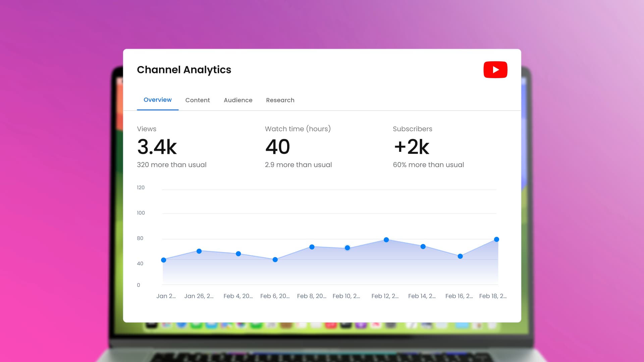
Task: Click the first data point near Jan 2
Action: (163, 260)
